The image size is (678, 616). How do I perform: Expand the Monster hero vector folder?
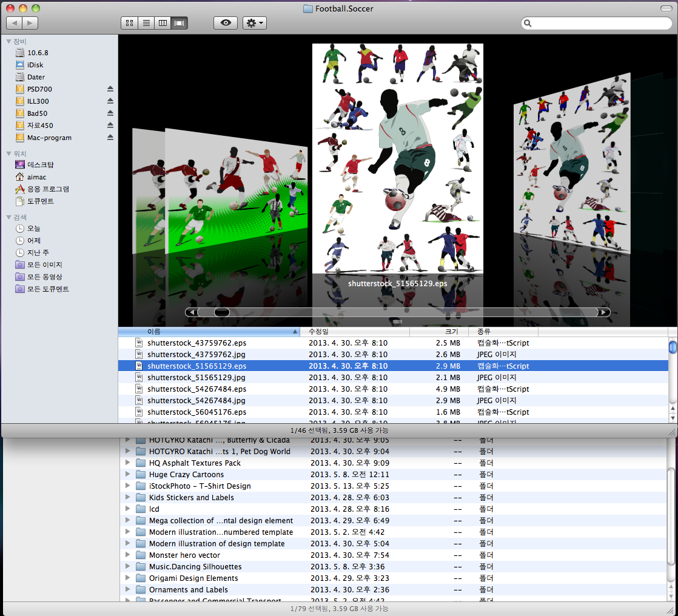coord(127,555)
